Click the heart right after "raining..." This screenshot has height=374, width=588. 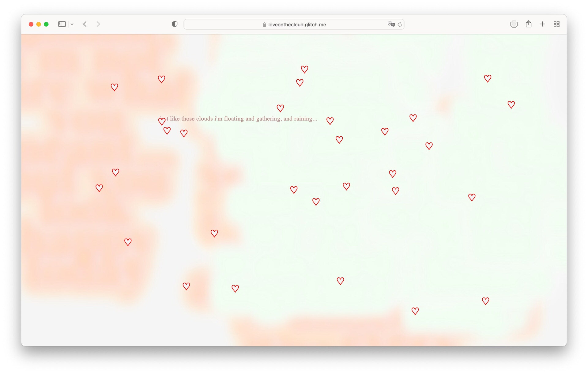coord(330,121)
